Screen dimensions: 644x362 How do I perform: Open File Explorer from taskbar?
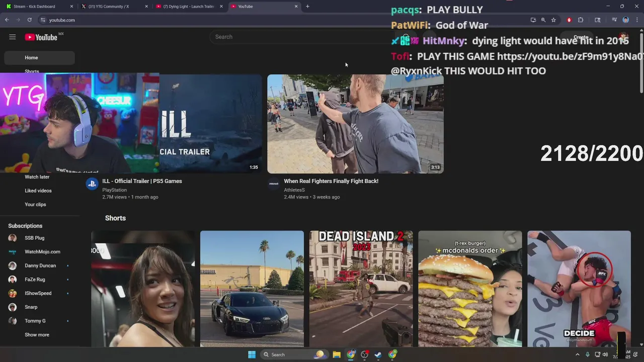(x=337, y=354)
